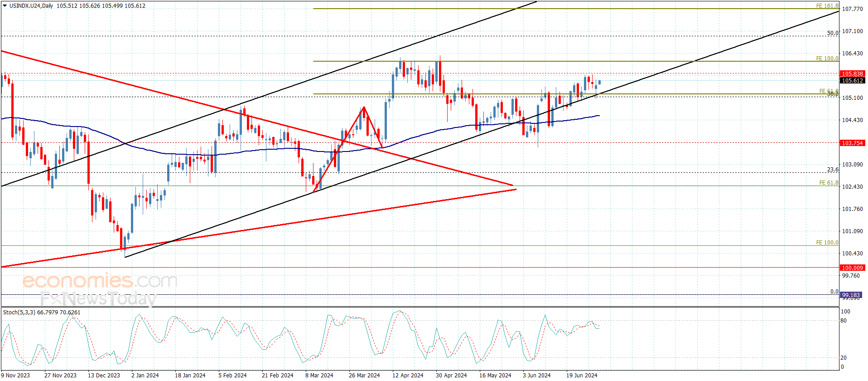Viewport: 868px width, 381px height.
Task: Click the USINDX.U24,Daily chart title
Action: [x=31, y=6]
